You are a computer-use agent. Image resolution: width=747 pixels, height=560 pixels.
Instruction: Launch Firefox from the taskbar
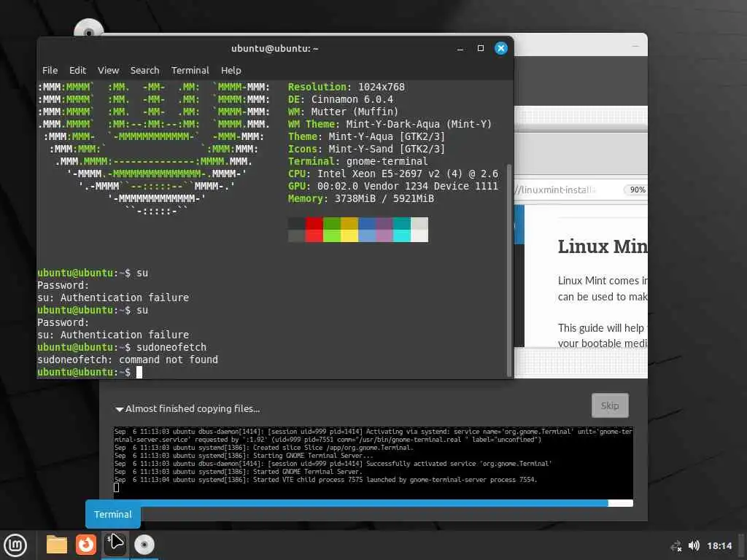click(x=86, y=545)
